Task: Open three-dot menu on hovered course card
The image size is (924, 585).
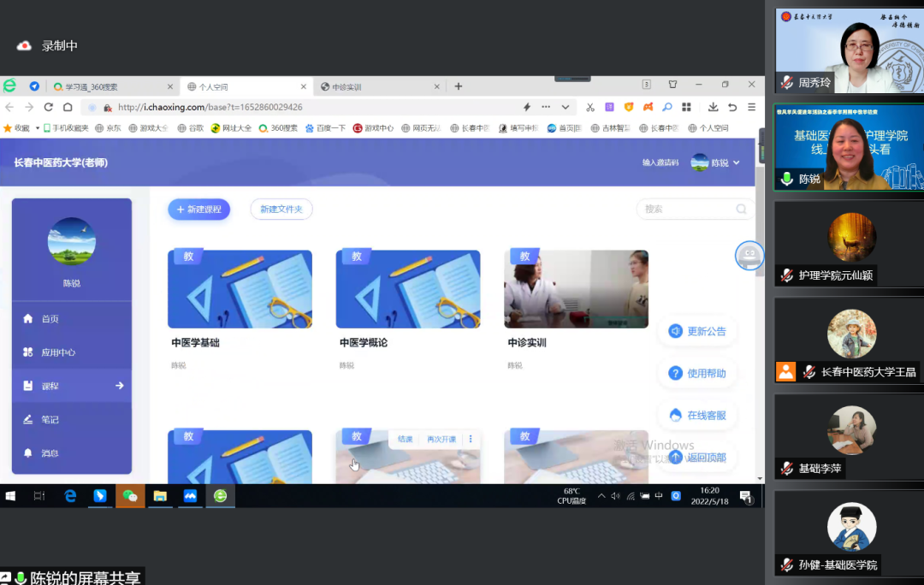Action: pyautogui.click(x=471, y=439)
